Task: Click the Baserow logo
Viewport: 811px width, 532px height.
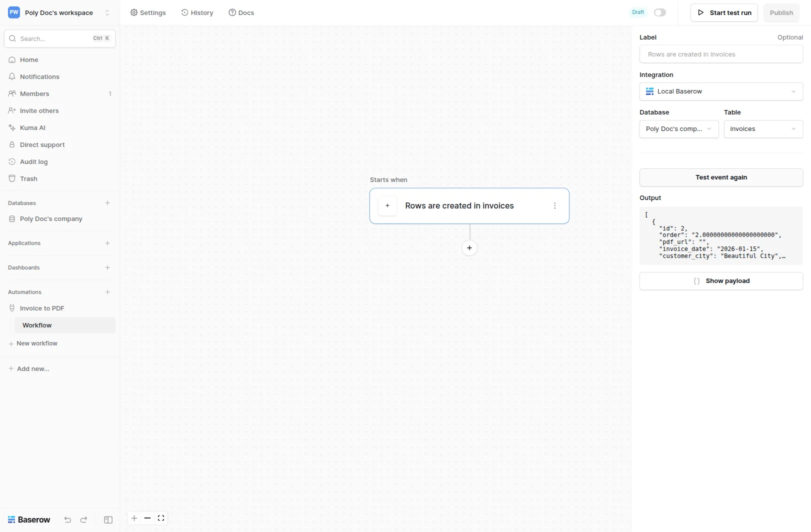Action: (29, 520)
